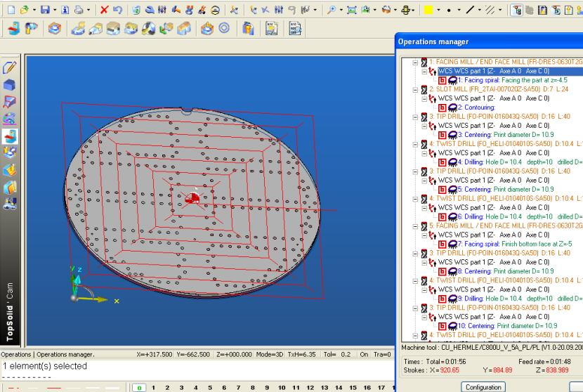Click the pencil sketch icon in left sidebar
Image resolution: width=583 pixels, height=392 pixels.
tap(9, 67)
